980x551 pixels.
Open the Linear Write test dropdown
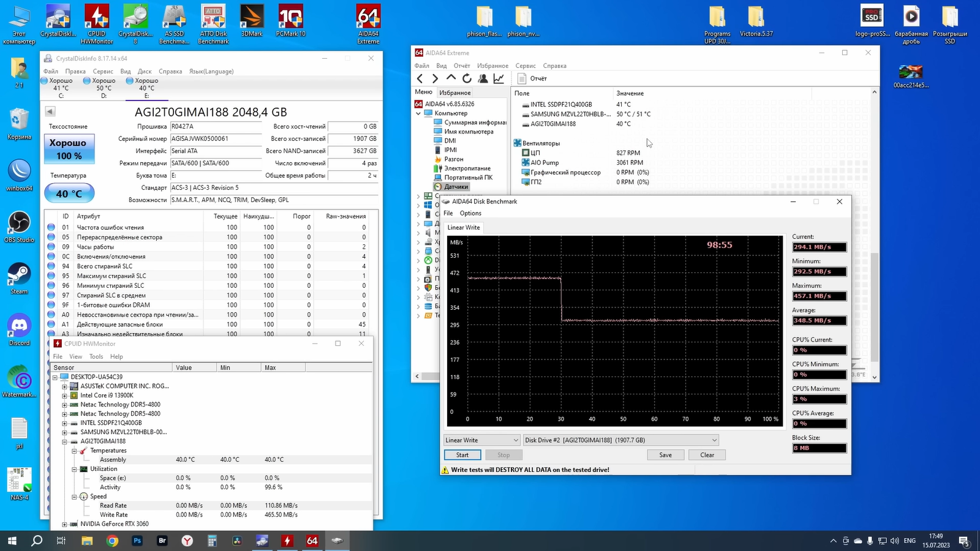click(482, 440)
